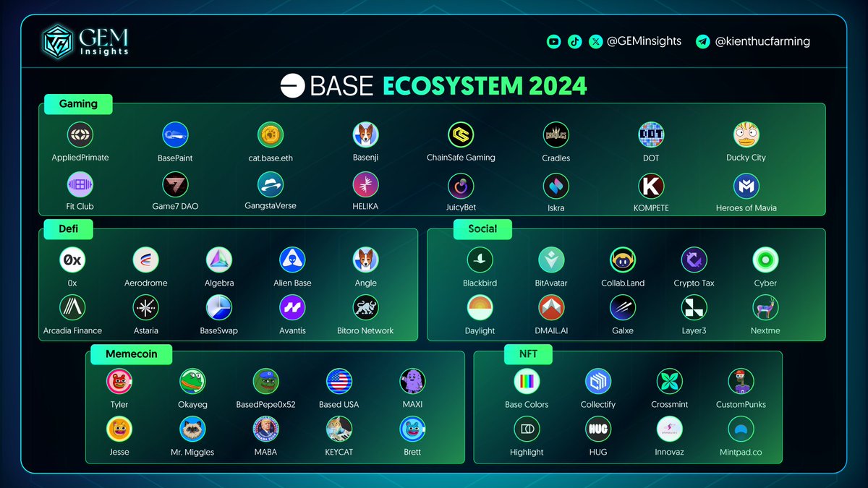Click the Galxe icon
This screenshot has width=868, height=488.
[x=623, y=308]
